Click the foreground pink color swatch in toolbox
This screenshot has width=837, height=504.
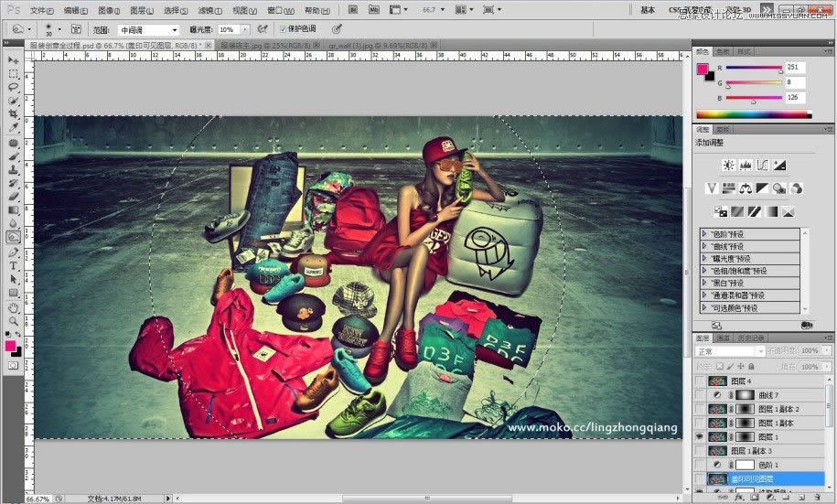coord(11,346)
